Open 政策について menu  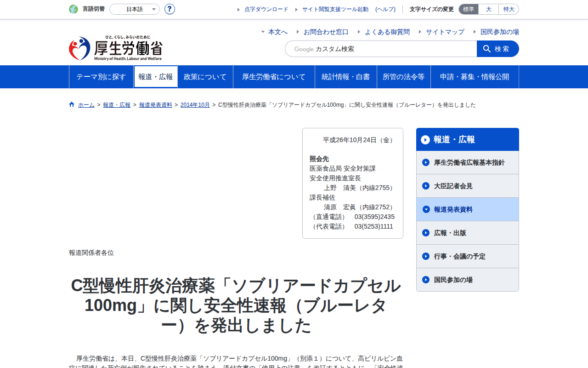point(205,77)
